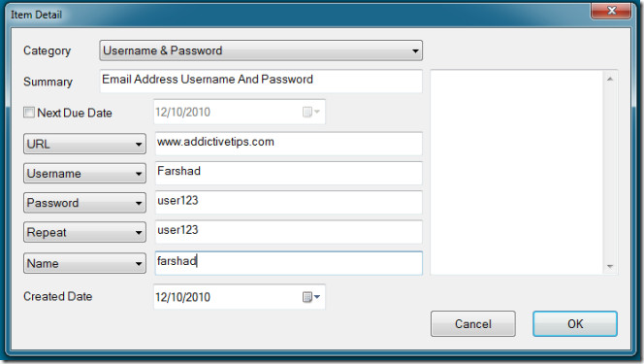Close the Item Detail dialog
The width and height of the screenshot is (644, 364).
coord(611,11)
